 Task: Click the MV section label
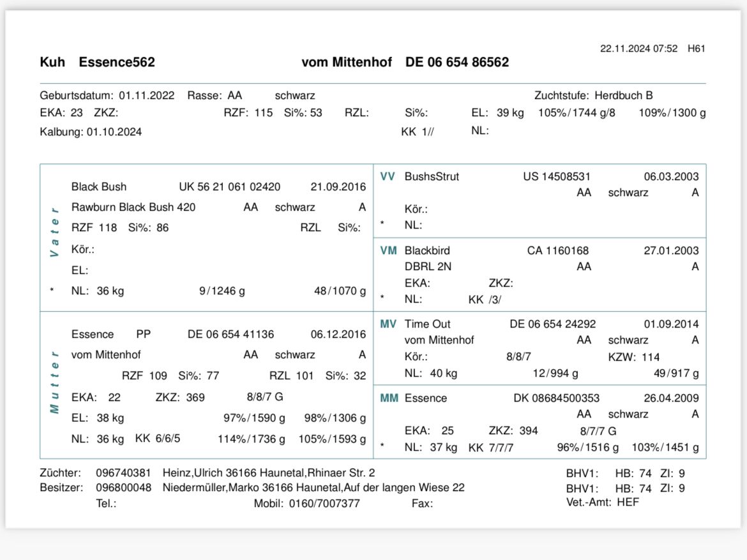point(388,324)
